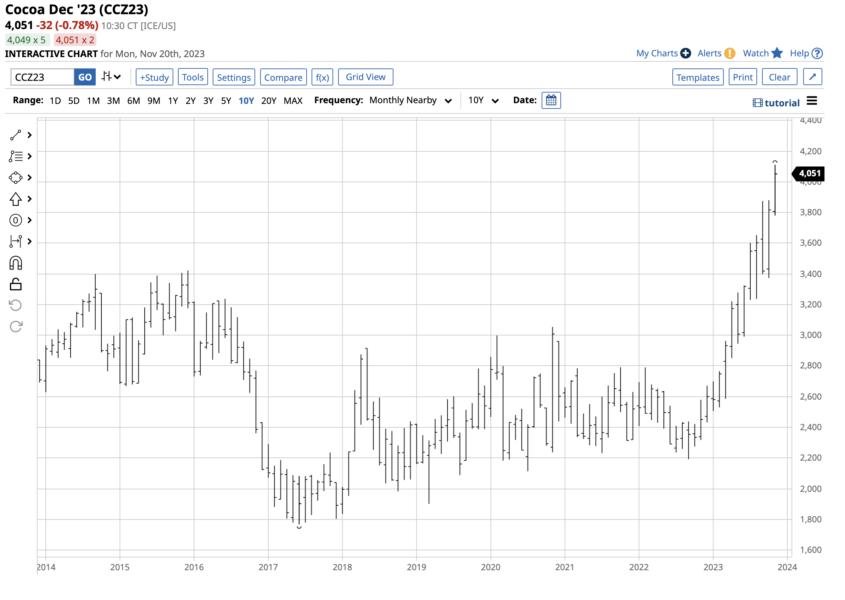Toggle the chart lock padlock
Screen dimensions: 845x600
click(x=14, y=284)
